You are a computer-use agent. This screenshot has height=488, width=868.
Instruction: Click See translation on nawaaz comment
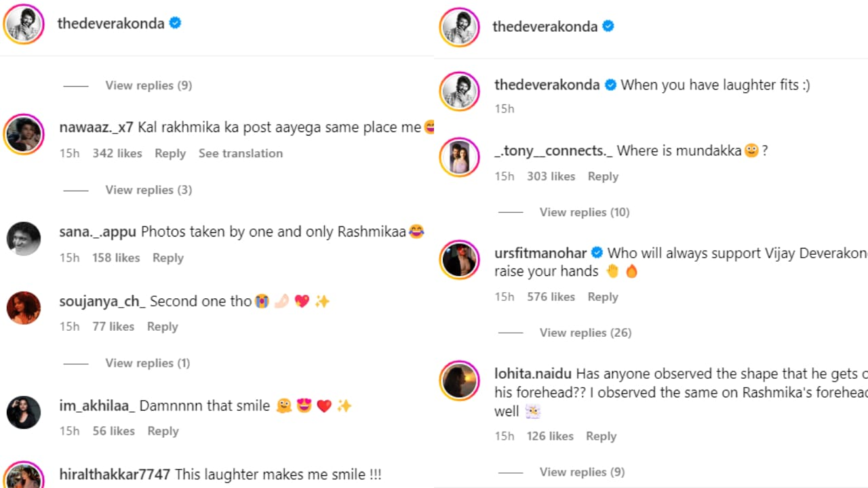[x=241, y=153]
